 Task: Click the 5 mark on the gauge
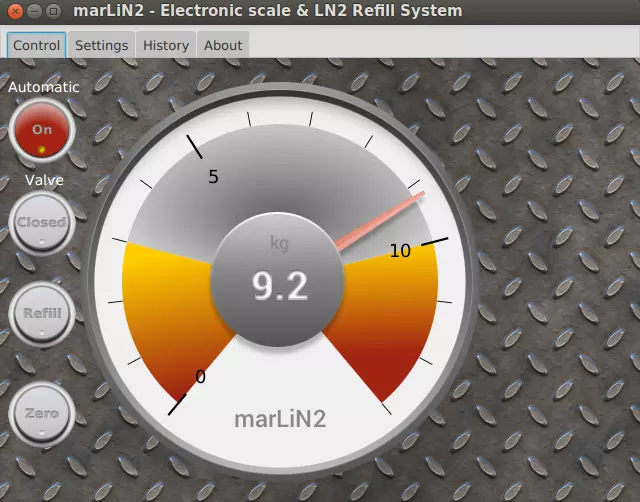click(213, 177)
